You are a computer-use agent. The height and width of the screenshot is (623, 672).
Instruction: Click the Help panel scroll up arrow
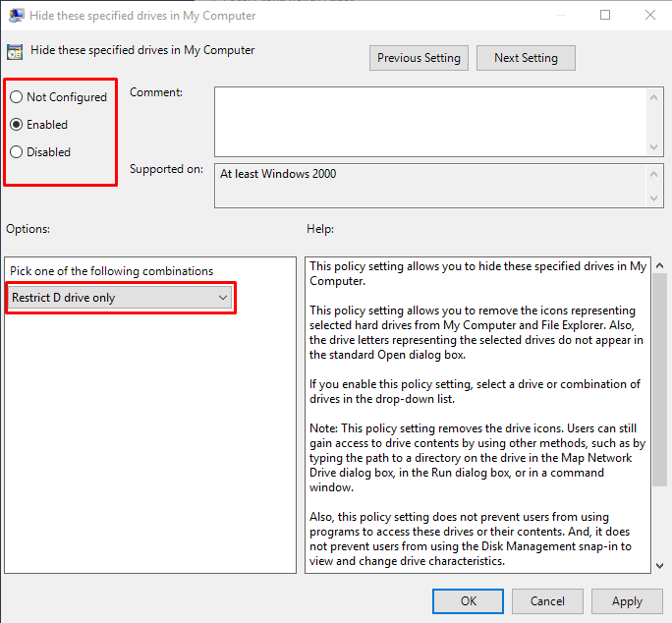point(659,266)
